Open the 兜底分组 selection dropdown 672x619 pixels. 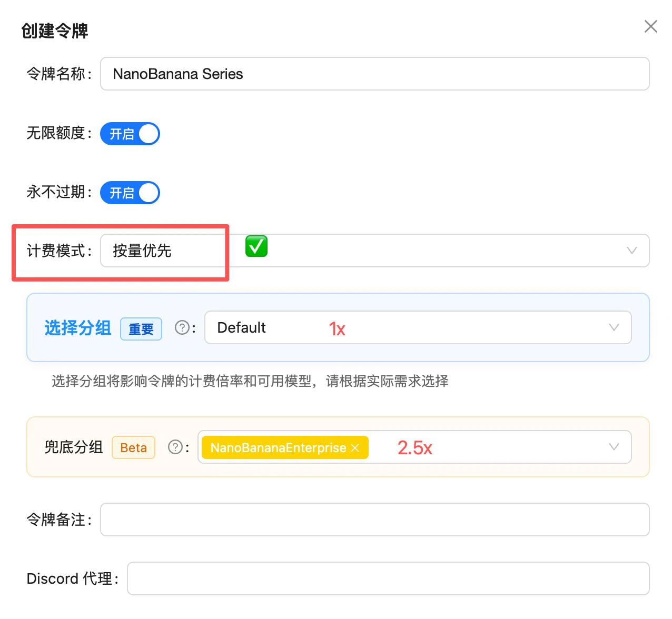[x=614, y=447]
